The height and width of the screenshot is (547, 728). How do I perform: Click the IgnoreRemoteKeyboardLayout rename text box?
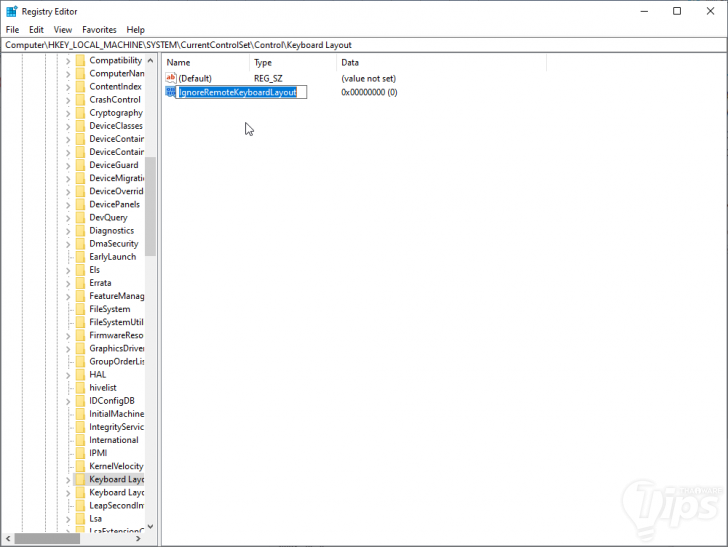tap(241, 92)
